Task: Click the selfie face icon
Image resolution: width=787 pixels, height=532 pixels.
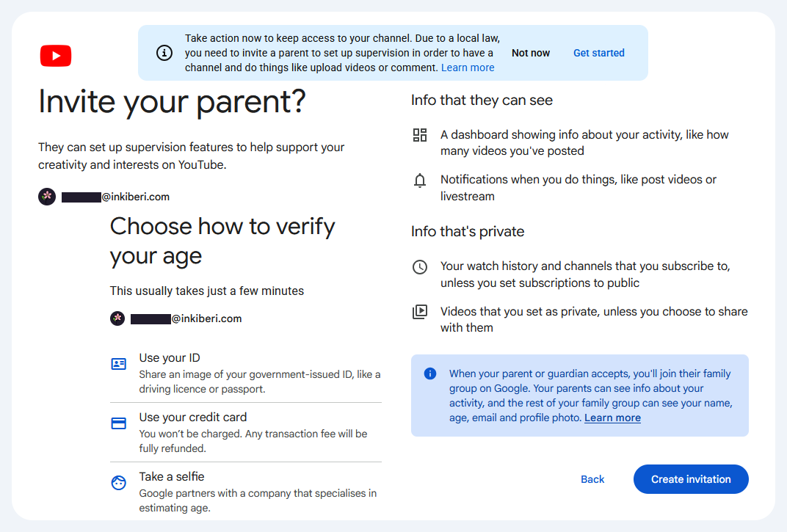Action: point(118,483)
